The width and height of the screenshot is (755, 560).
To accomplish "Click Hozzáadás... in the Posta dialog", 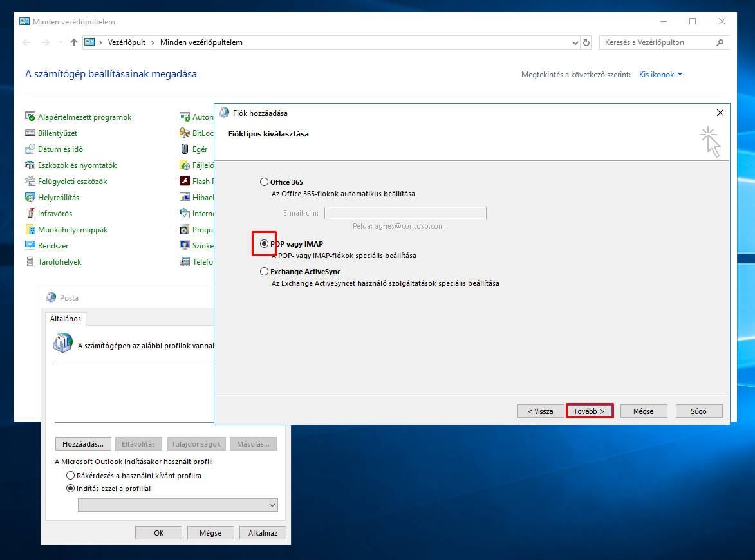I will [x=83, y=444].
